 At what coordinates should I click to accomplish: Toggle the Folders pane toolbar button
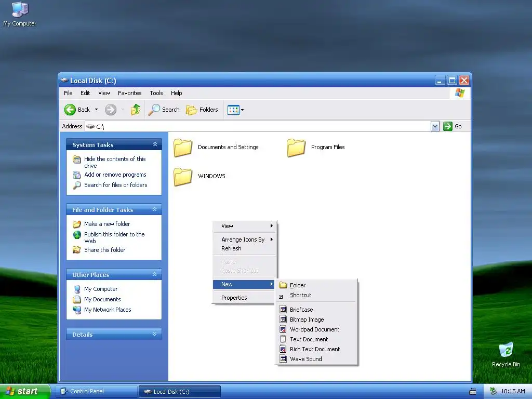tap(202, 110)
